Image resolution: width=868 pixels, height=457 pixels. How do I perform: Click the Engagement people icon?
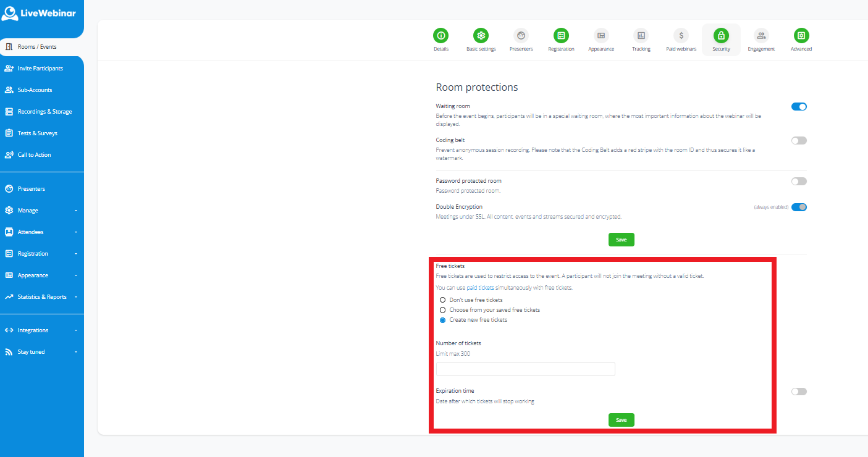coord(761,36)
